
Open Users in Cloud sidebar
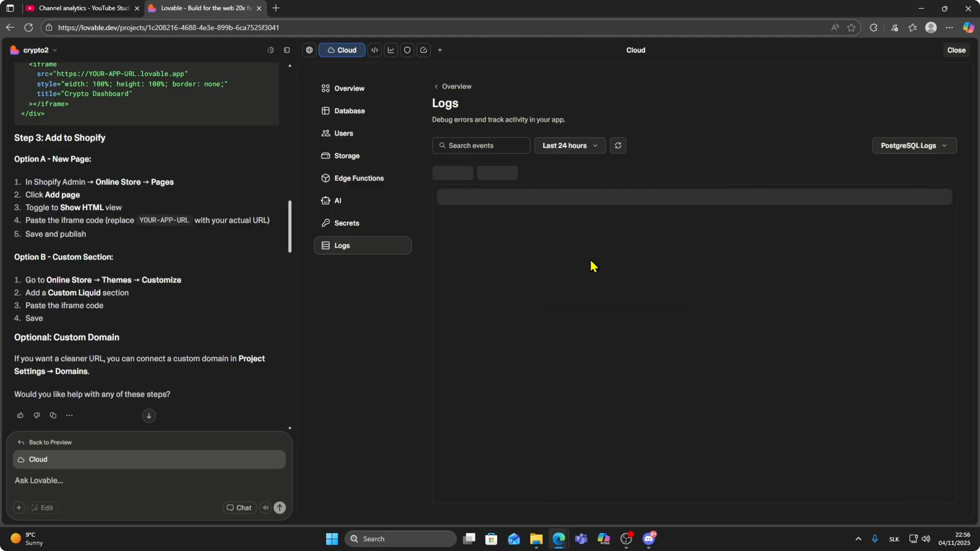point(362,133)
